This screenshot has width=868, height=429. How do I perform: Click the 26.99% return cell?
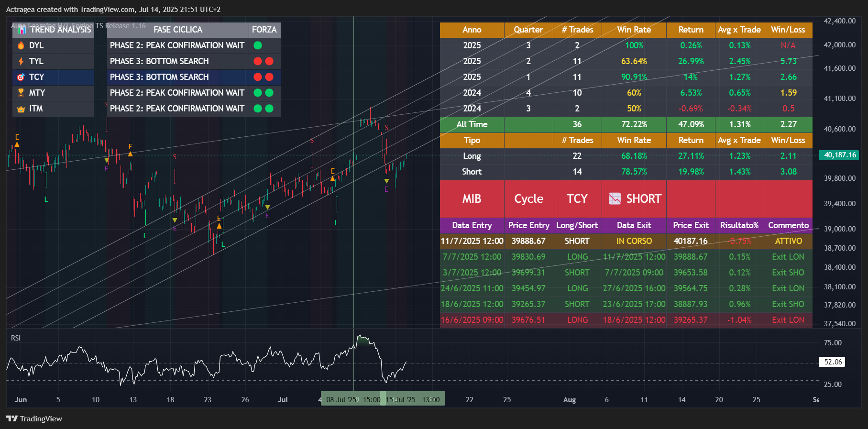pyautogui.click(x=691, y=61)
